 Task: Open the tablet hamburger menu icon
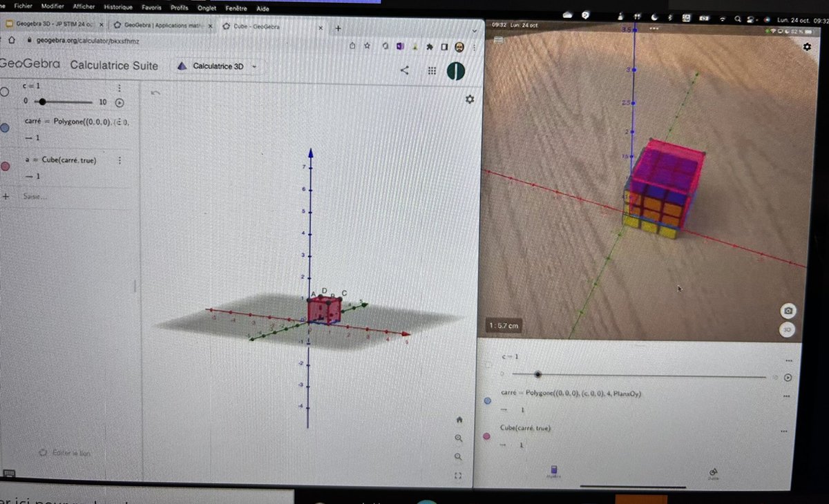pyautogui.click(x=498, y=39)
